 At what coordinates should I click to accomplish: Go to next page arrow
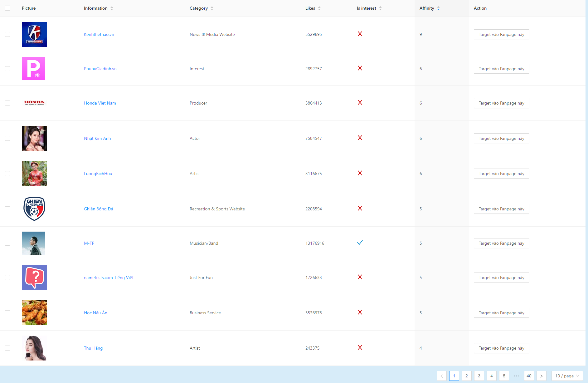[542, 376]
